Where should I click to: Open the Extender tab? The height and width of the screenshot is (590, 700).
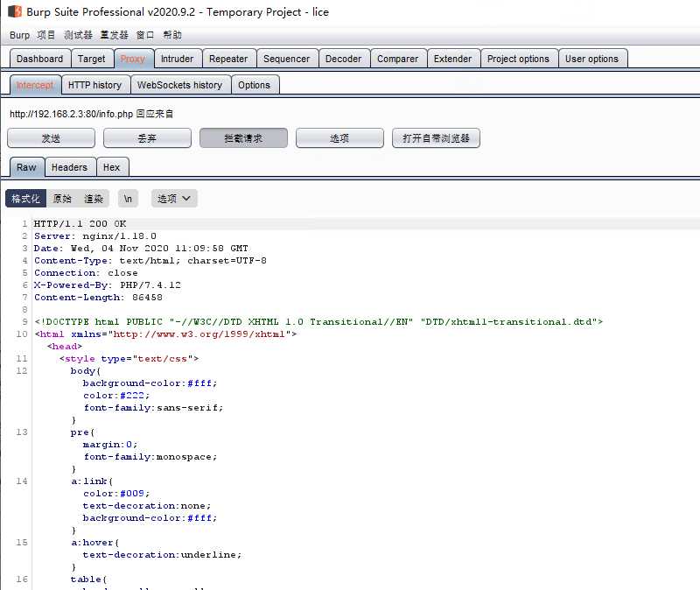click(x=452, y=59)
